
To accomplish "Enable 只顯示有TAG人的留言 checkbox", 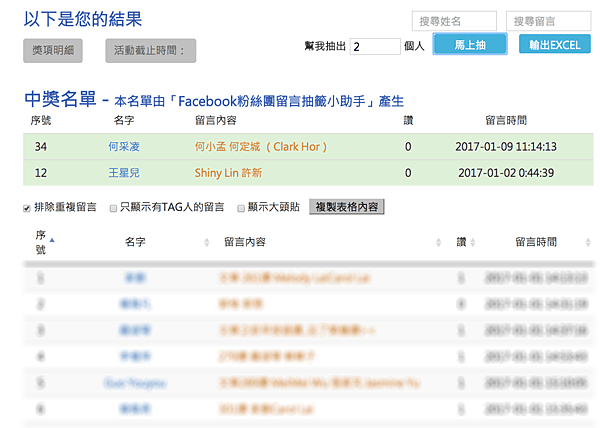I will [x=112, y=208].
